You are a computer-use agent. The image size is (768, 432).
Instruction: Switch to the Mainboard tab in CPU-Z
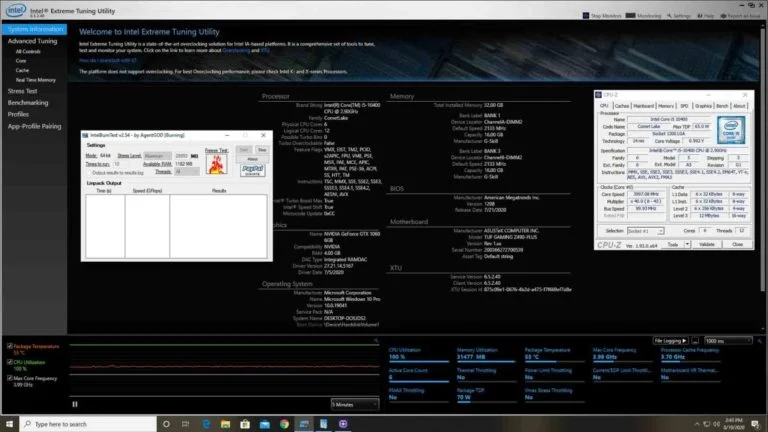point(643,106)
